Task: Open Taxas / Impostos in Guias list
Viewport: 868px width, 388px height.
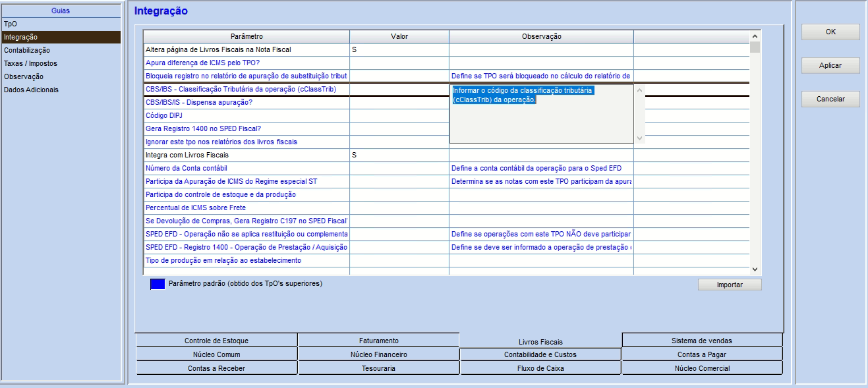Action: tap(30, 63)
